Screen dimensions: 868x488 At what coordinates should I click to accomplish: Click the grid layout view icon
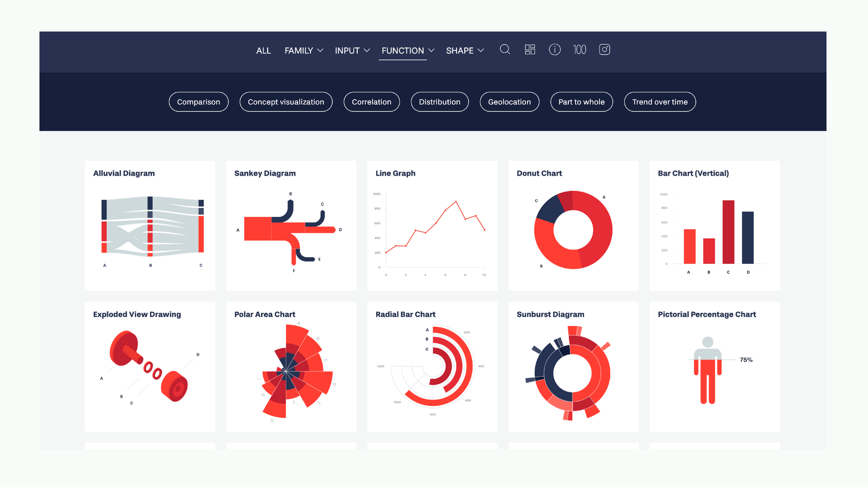tap(530, 50)
